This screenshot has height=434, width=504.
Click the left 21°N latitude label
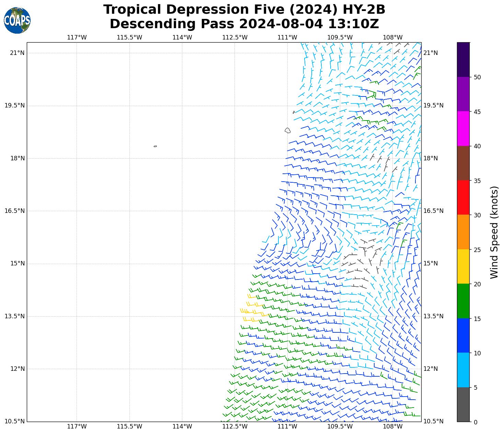pyautogui.click(x=17, y=53)
